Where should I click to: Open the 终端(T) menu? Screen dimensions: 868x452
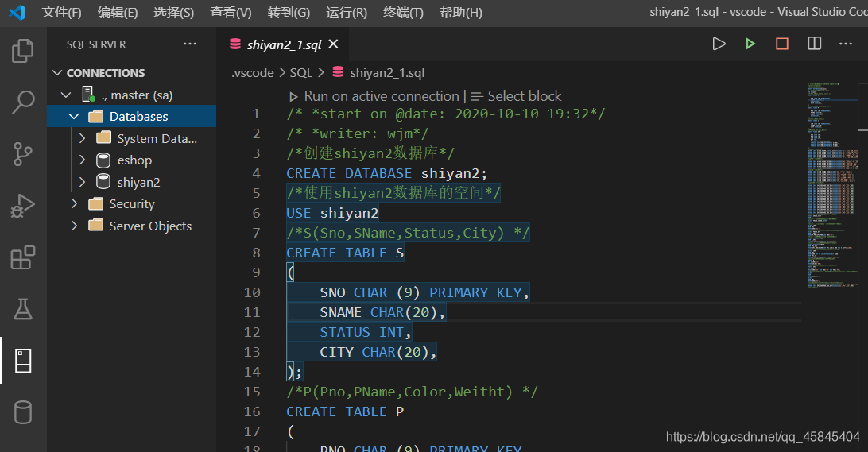(403, 13)
